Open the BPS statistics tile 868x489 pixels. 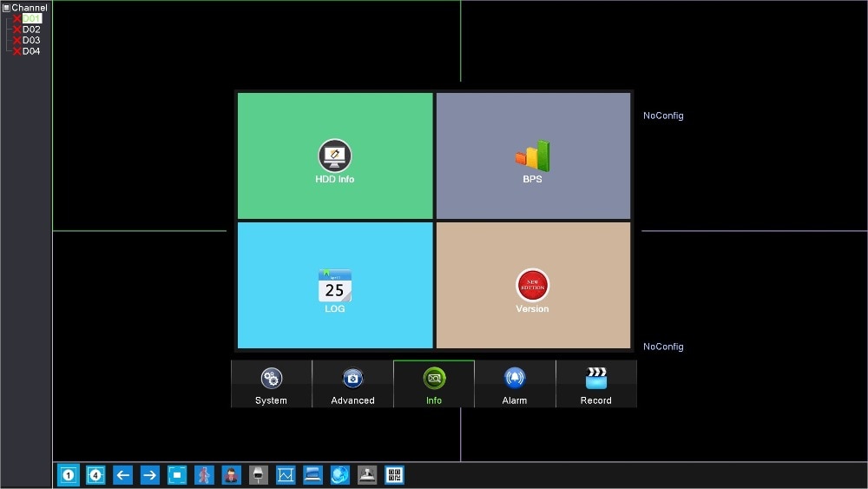(533, 155)
